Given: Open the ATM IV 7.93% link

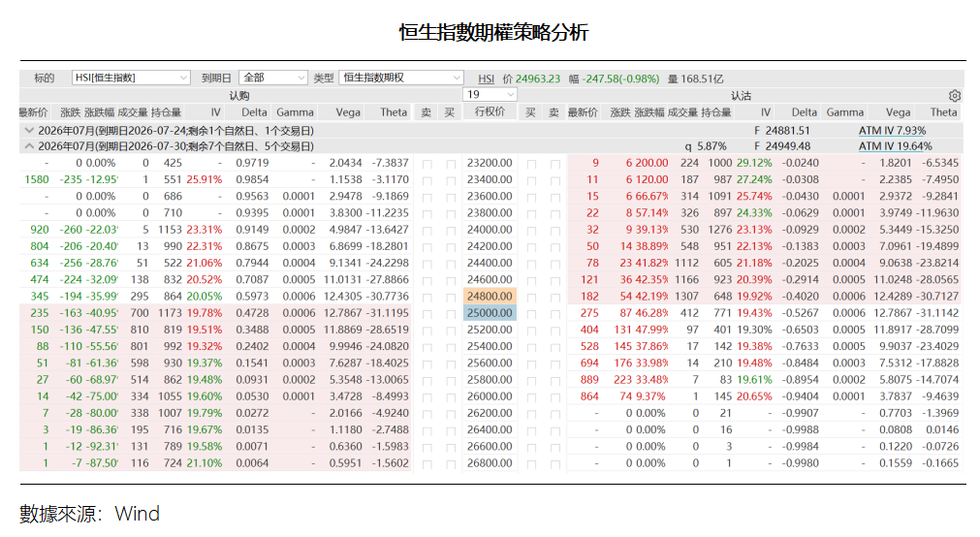Looking at the screenshot, I should point(892,131).
